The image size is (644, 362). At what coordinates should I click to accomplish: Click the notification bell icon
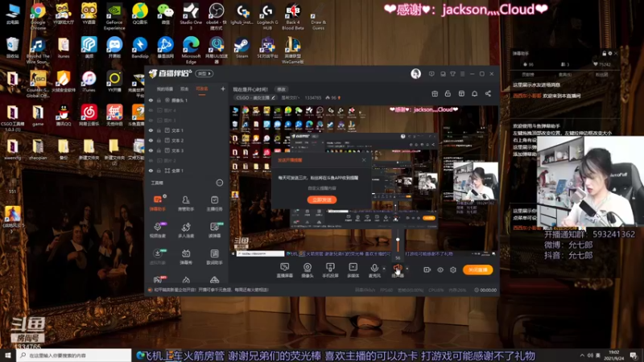point(475,93)
